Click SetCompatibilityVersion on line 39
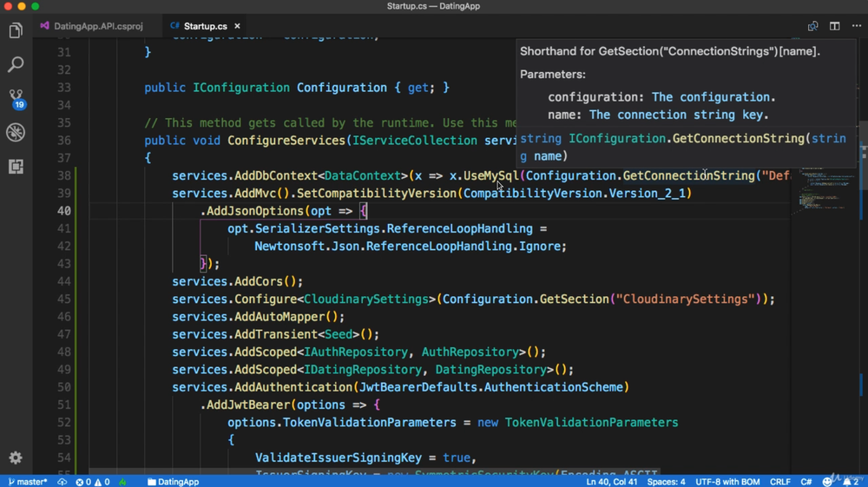 pos(377,193)
